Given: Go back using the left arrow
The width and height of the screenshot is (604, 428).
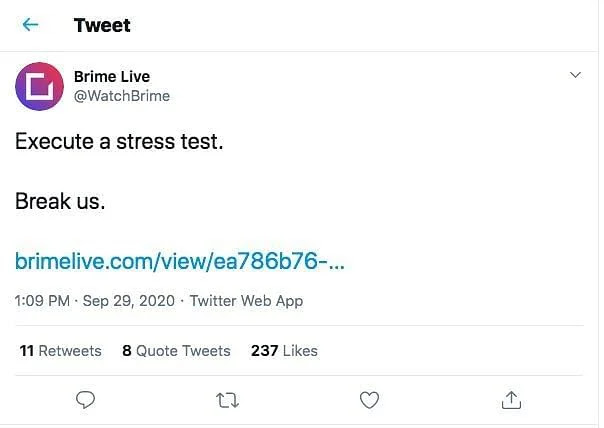Looking at the screenshot, I should pos(31,25).
